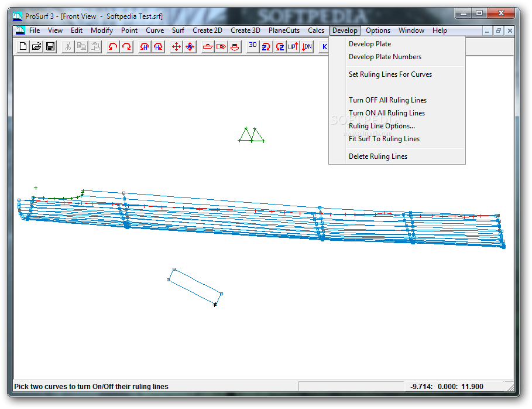532x409 pixels.
Task: Select Turn OFF All Ruling Lines
Action: pos(397,100)
